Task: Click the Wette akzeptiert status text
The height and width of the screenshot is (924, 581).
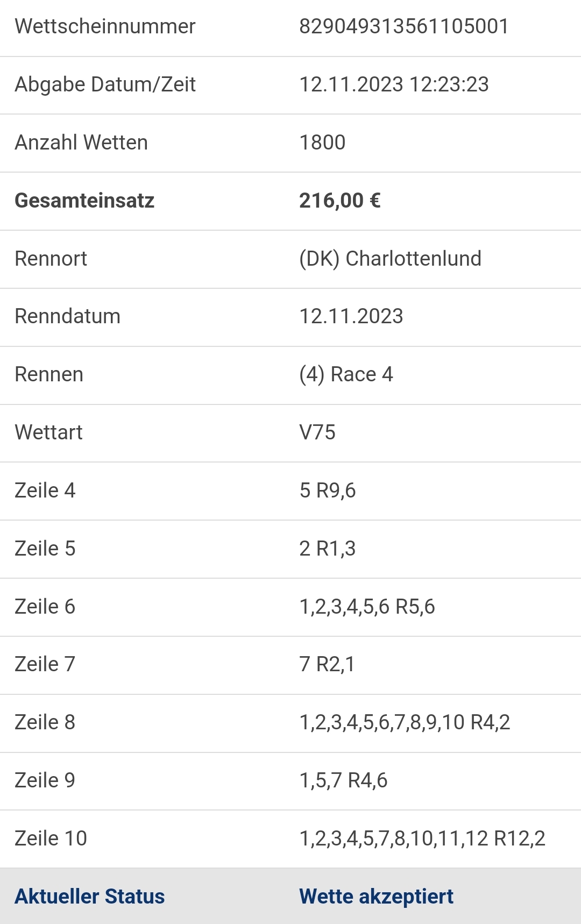Action: 376,897
